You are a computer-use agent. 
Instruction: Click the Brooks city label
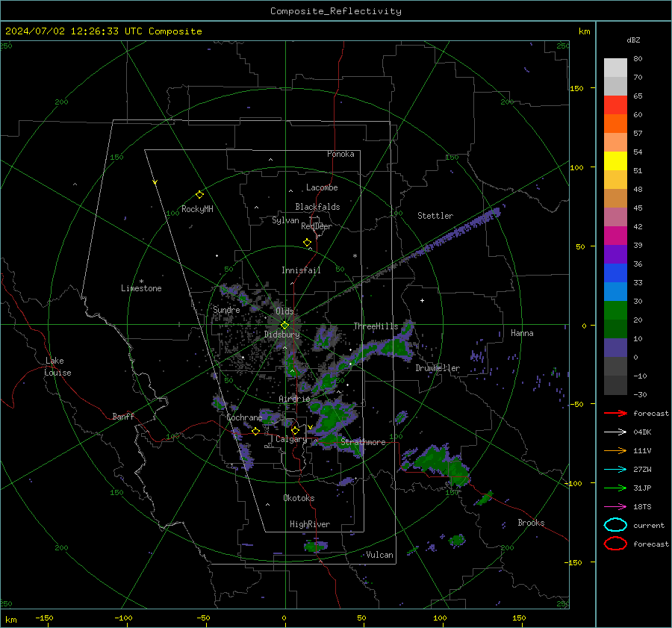coord(531,523)
